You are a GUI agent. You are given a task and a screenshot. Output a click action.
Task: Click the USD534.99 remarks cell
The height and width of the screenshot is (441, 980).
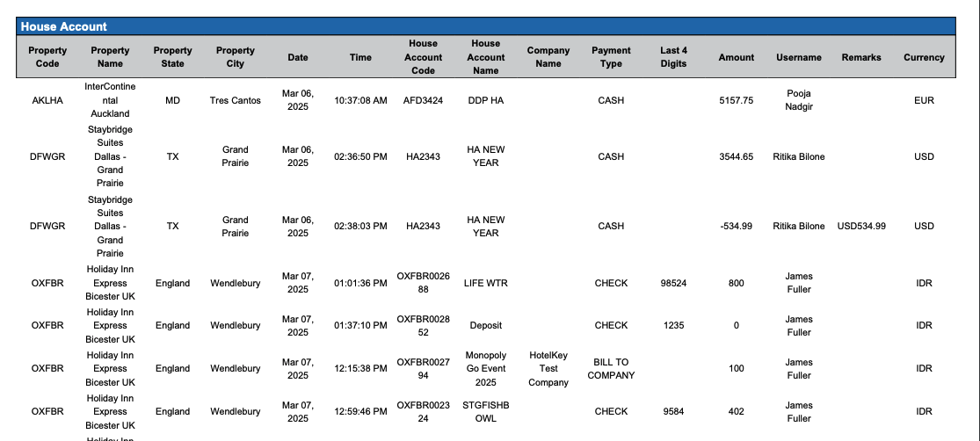[x=861, y=226]
